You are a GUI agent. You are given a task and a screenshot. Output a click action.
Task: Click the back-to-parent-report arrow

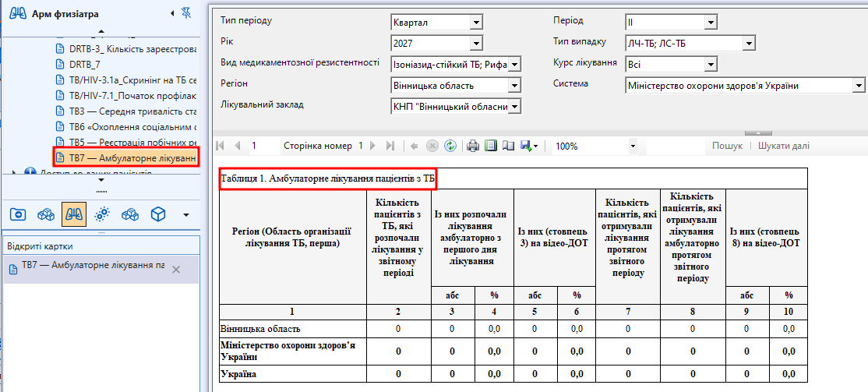(x=414, y=147)
